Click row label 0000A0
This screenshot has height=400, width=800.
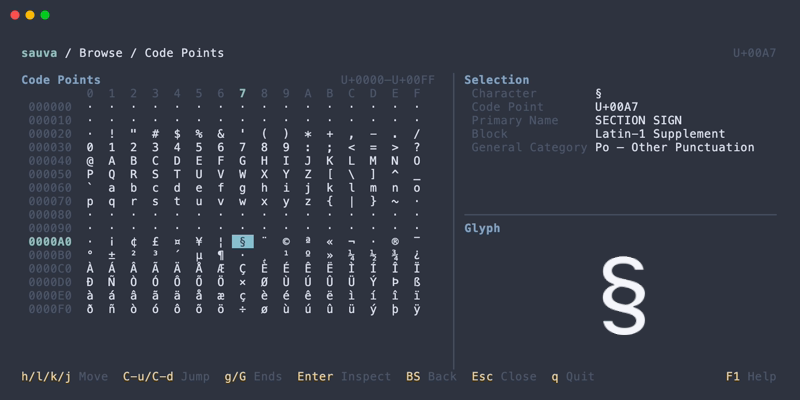pos(50,241)
